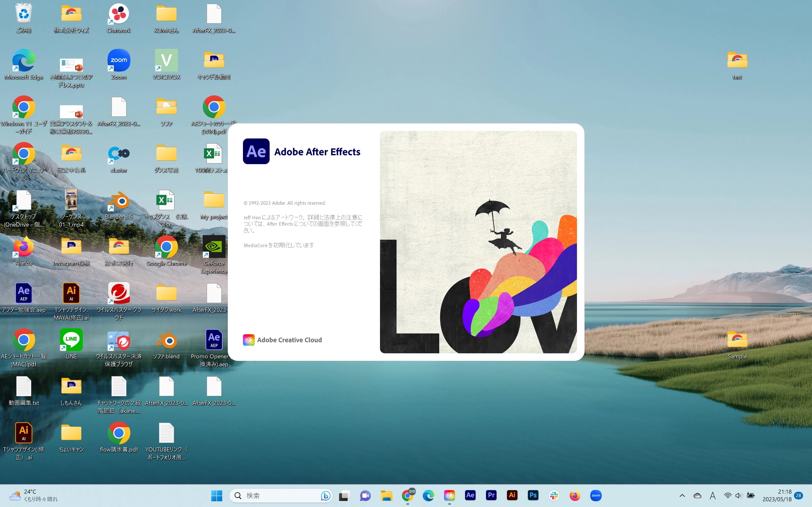The image size is (812, 507).
Task: Expand hidden system tray icons chevron
Action: (x=682, y=495)
